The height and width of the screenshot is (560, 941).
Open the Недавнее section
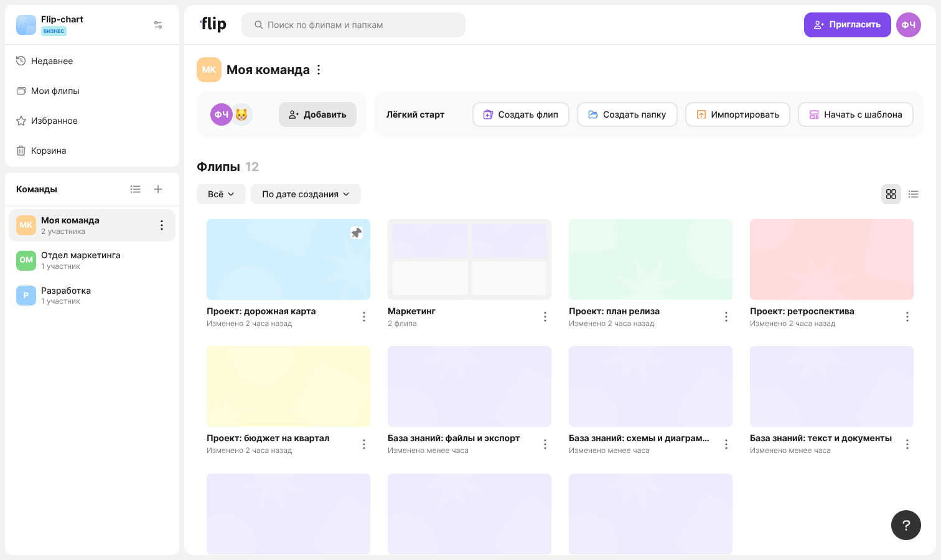coord(92,61)
